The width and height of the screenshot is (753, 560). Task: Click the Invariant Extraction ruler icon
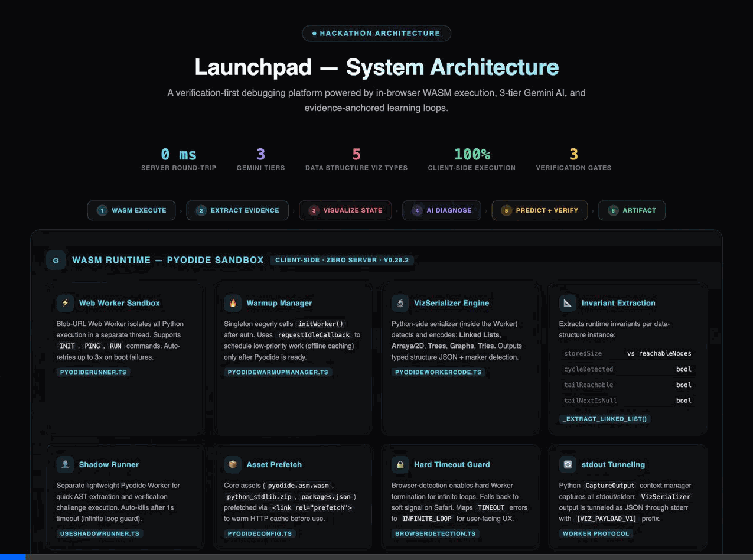(568, 303)
